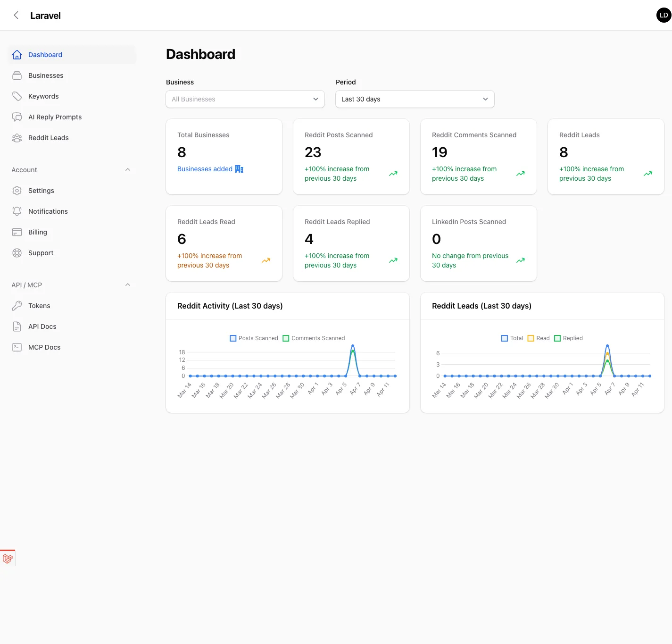672x644 pixels.
Task: Open Billing using the card icon
Action: (17, 232)
